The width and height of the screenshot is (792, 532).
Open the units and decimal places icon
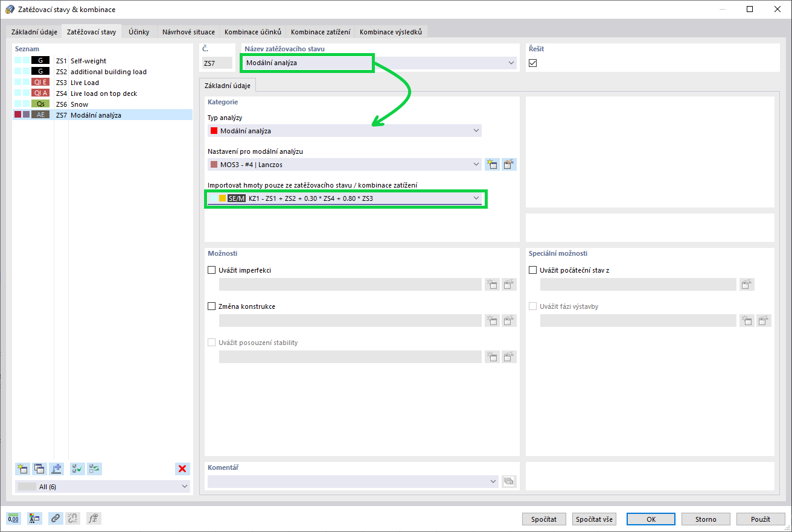pos(13,518)
